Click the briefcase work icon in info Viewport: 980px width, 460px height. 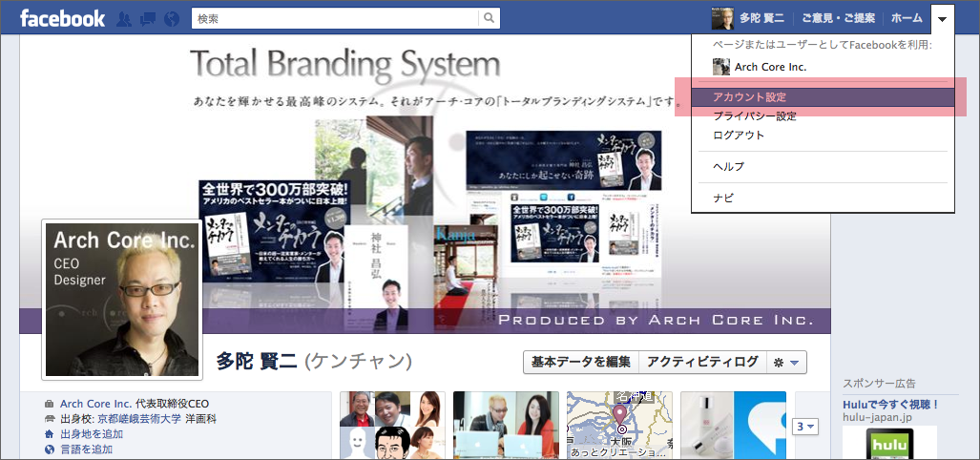pos(50,404)
